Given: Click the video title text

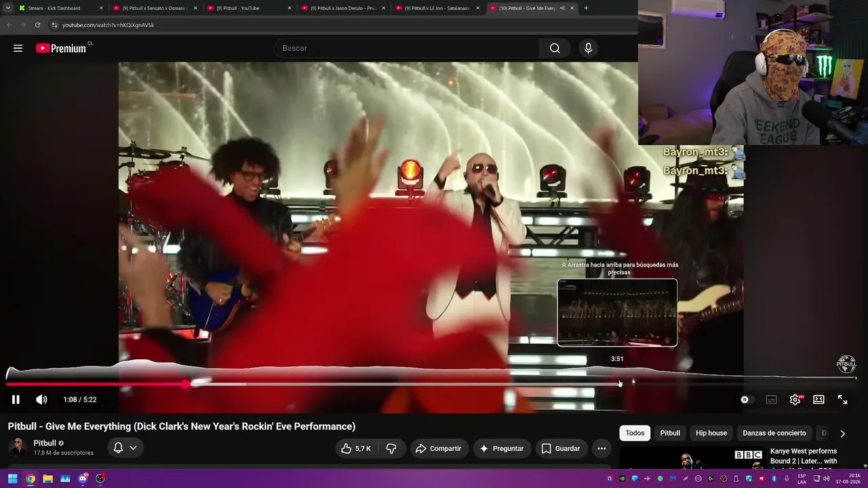Looking at the screenshot, I should point(182,426).
